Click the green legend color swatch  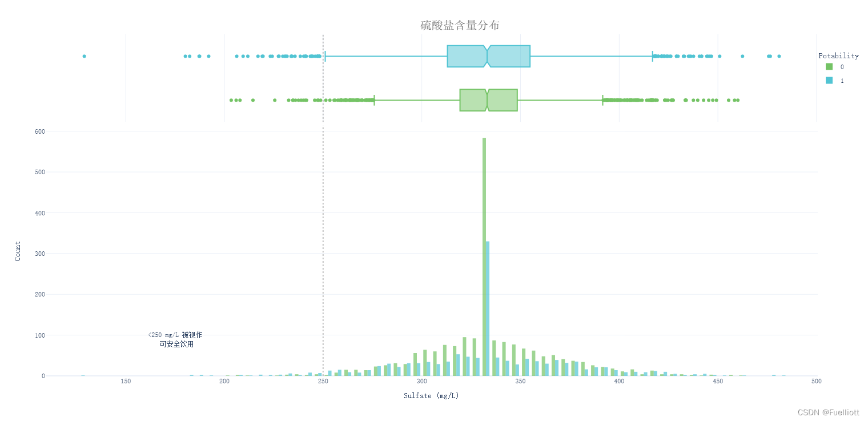click(829, 67)
